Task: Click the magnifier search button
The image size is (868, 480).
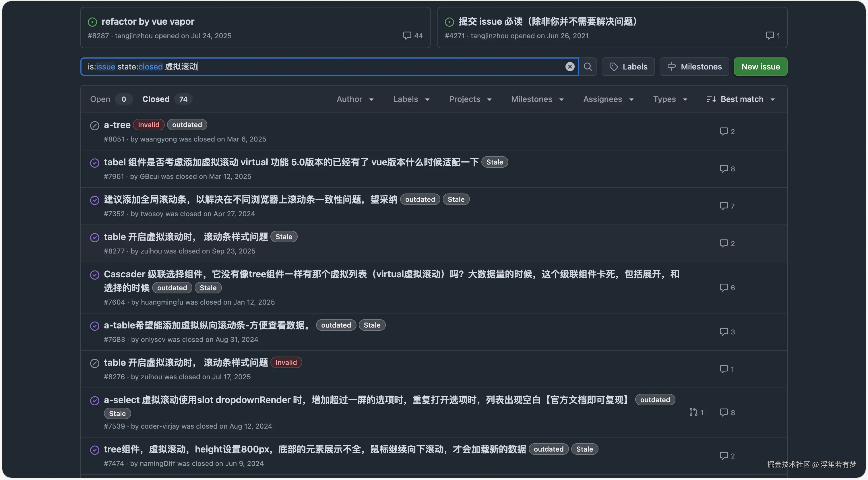Action: point(588,67)
